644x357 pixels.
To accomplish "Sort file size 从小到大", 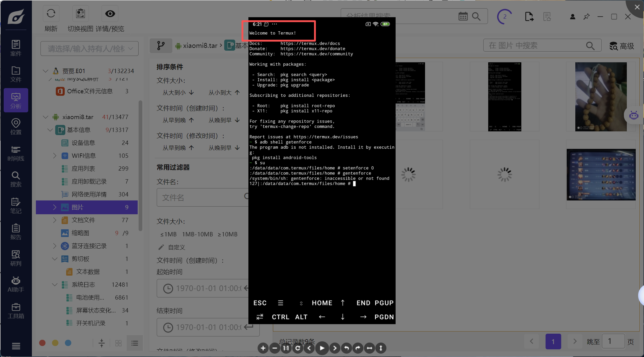I will point(224,92).
